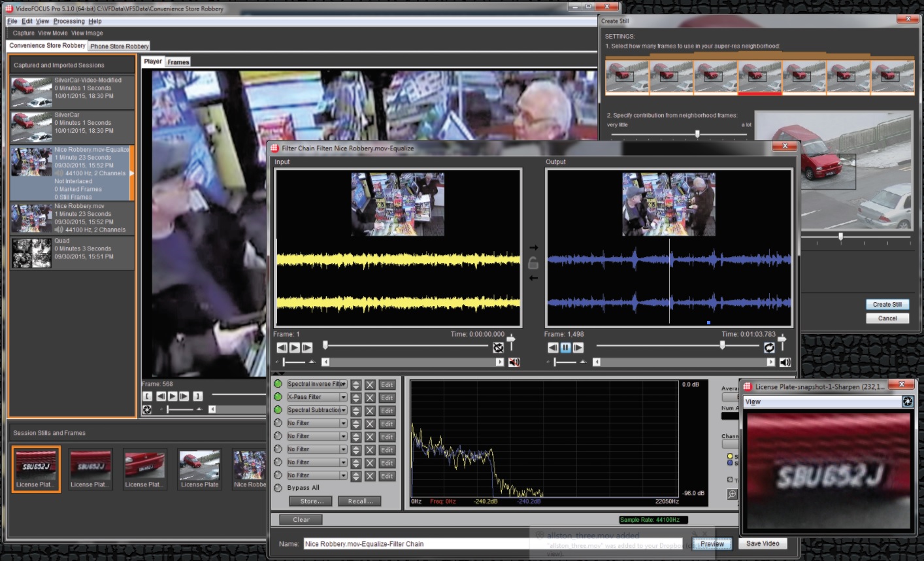
Task: Click Cancel in Create Still window
Action: pos(887,318)
